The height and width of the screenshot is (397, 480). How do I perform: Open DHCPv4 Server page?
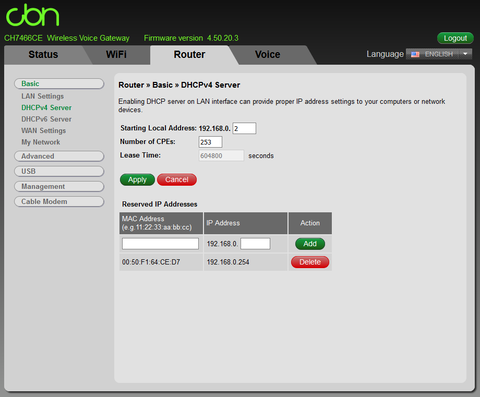(x=46, y=108)
